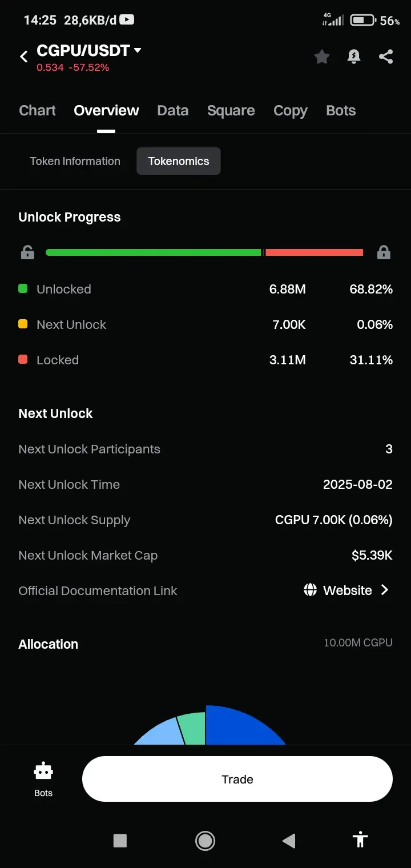Switch to the Chart tab
Image resolution: width=411 pixels, height=868 pixels.
click(37, 111)
